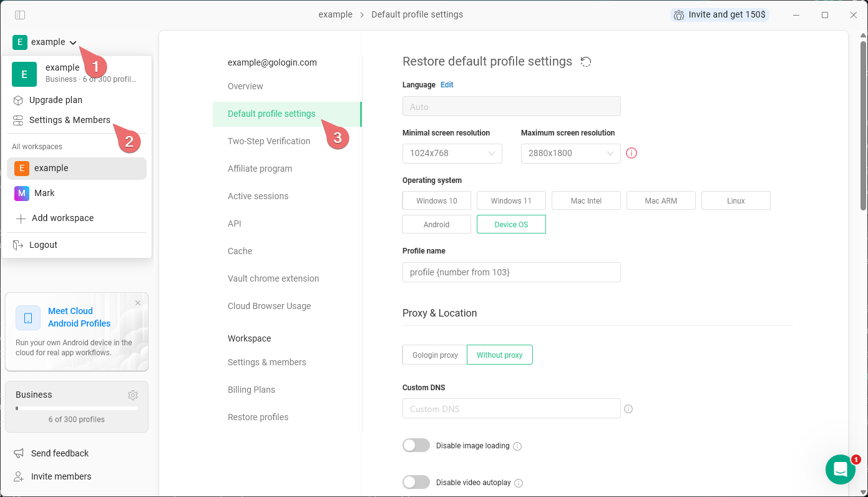Open Default profile settings section
Screen dimensions: 868x497
pos(287,114)
